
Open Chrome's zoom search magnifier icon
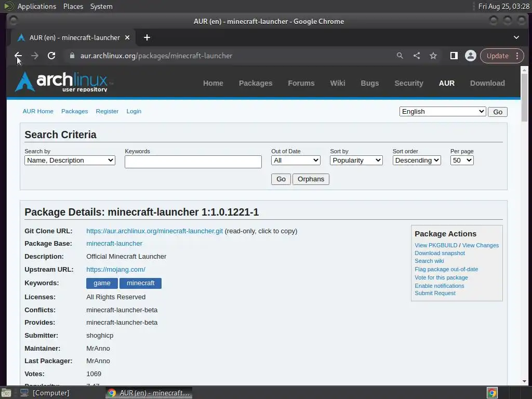pos(400,56)
